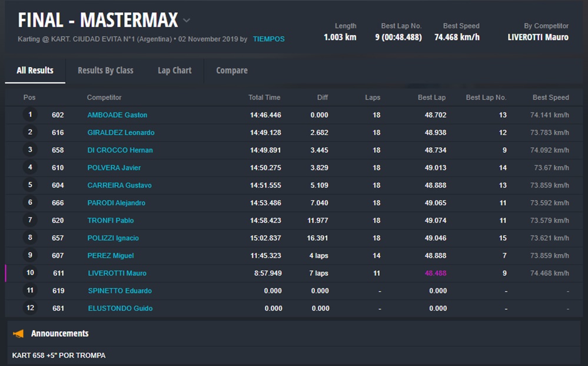Sort by the Best Lap column header
The width and height of the screenshot is (588, 366).
click(431, 98)
